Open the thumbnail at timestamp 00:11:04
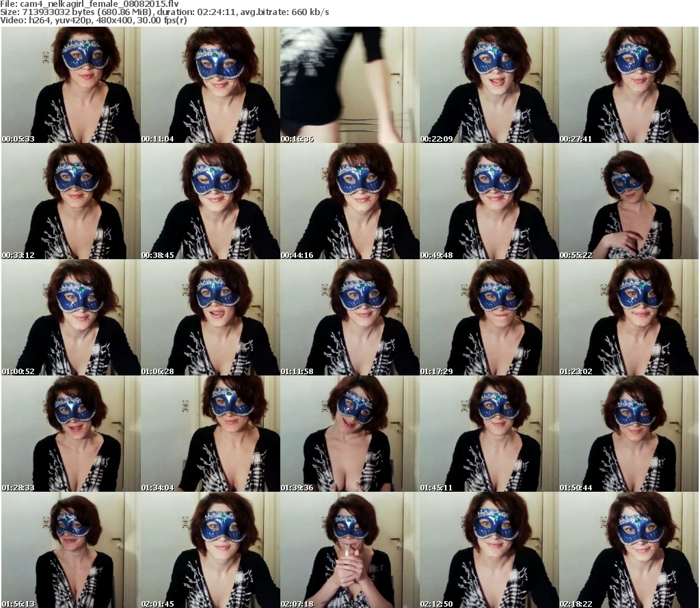700x608 pixels. click(x=211, y=85)
